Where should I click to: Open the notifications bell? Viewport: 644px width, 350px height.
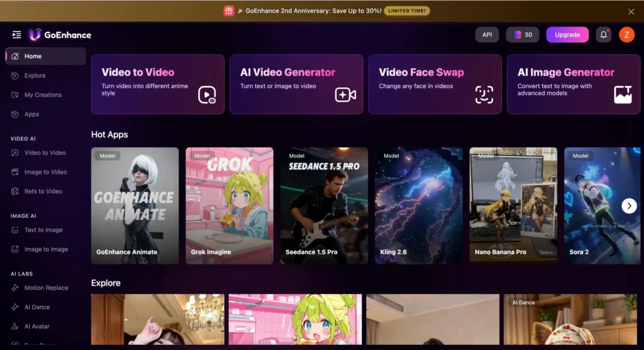tap(603, 35)
